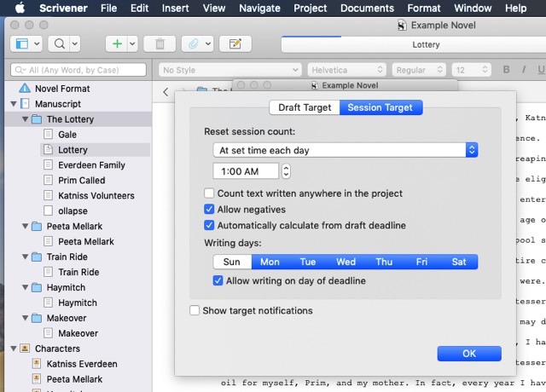Click the Compose edit icon in toolbar
The height and width of the screenshot is (392, 546).
click(x=235, y=43)
